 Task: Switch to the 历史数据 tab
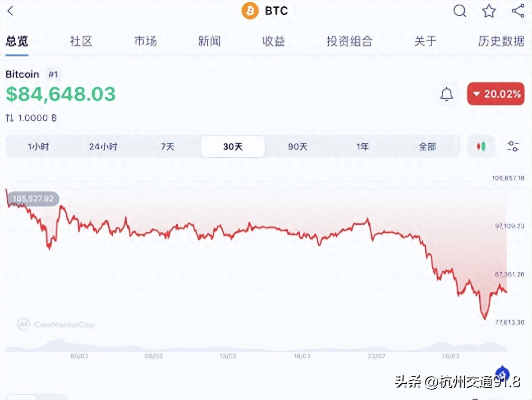(501, 41)
